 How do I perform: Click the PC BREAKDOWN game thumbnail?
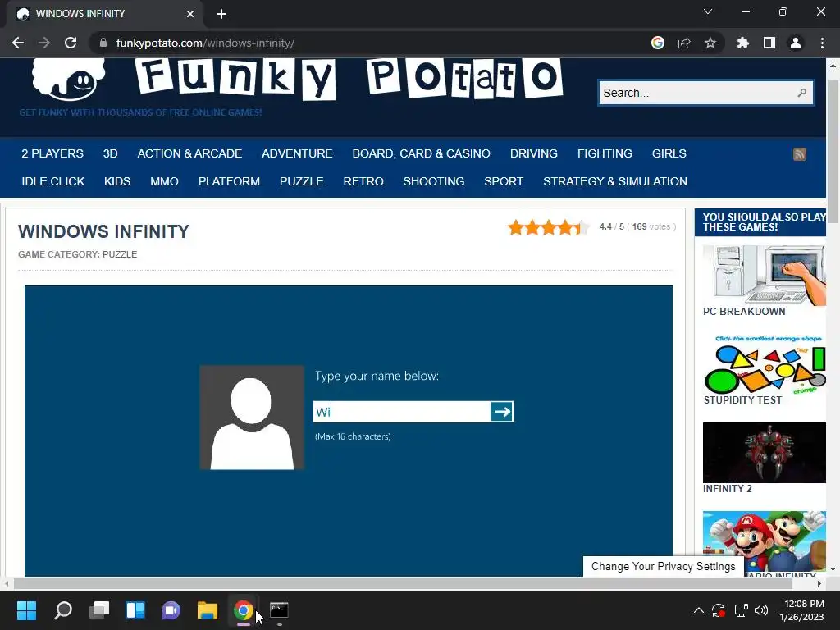[x=764, y=276]
